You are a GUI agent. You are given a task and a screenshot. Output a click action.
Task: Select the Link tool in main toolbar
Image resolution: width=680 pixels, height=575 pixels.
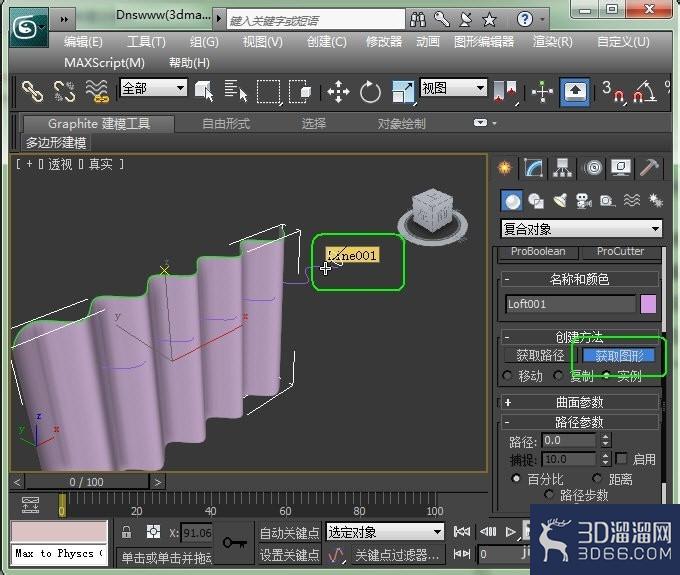(x=32, y=92)
